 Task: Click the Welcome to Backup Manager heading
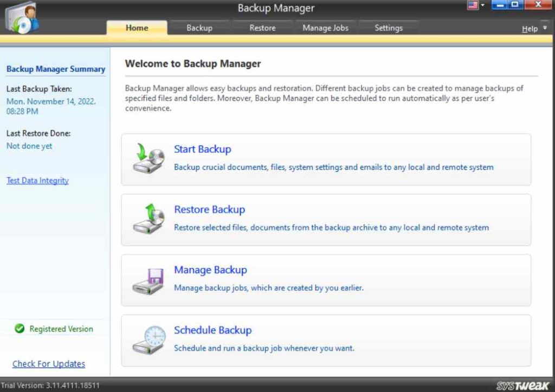(193, 64)
